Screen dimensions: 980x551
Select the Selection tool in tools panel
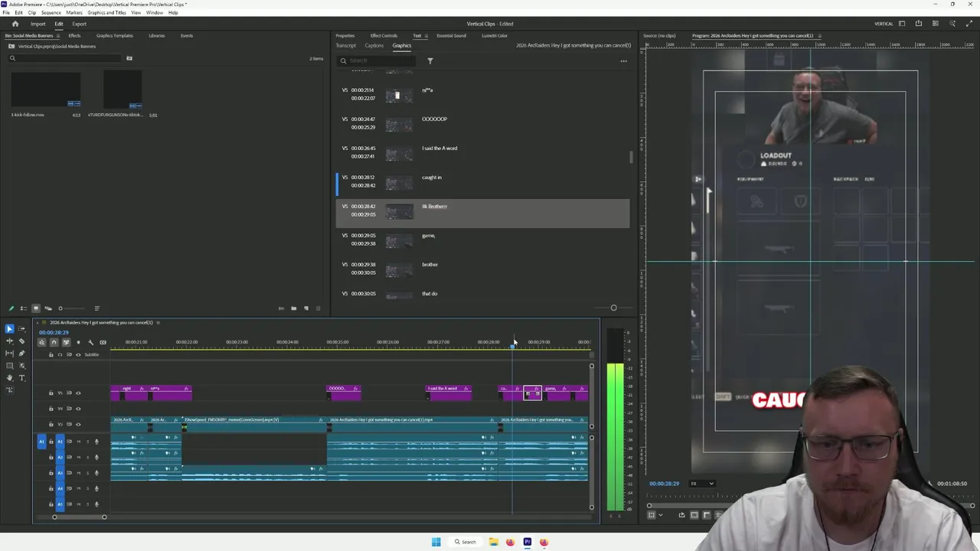click(9, 328)
